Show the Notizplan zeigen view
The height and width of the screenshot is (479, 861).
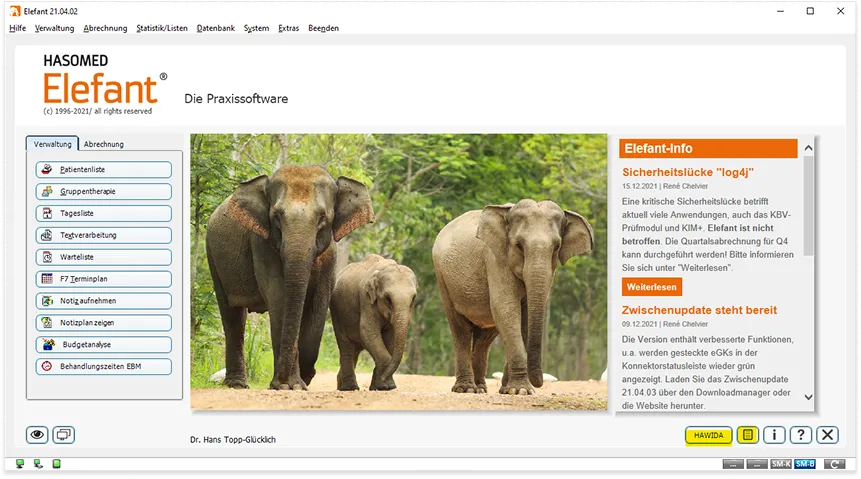[x=103, y=322]
